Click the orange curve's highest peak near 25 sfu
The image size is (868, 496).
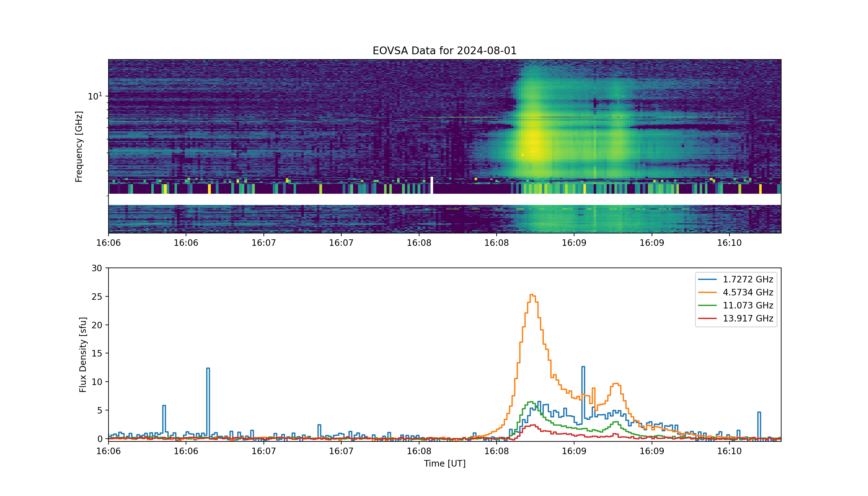click(x=532, y=295)
